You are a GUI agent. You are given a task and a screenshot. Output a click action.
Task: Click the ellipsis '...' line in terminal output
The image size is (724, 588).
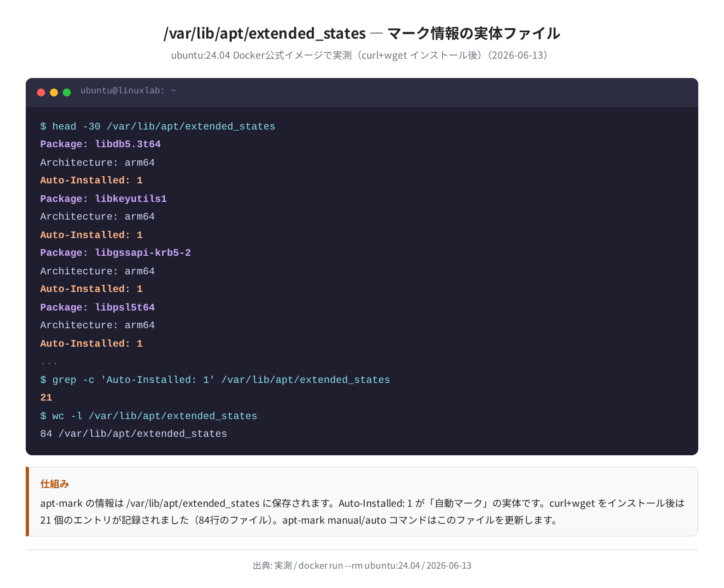click(x=49, y=363)
